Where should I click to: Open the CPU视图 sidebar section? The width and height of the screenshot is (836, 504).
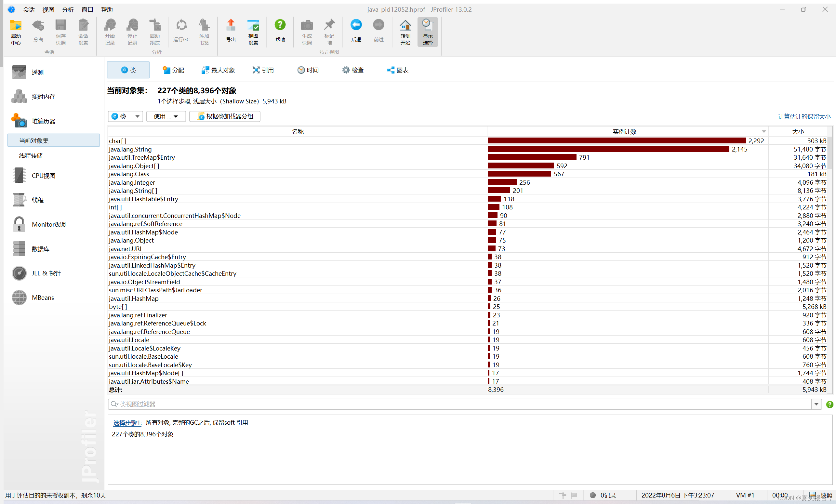click(54, 176)
